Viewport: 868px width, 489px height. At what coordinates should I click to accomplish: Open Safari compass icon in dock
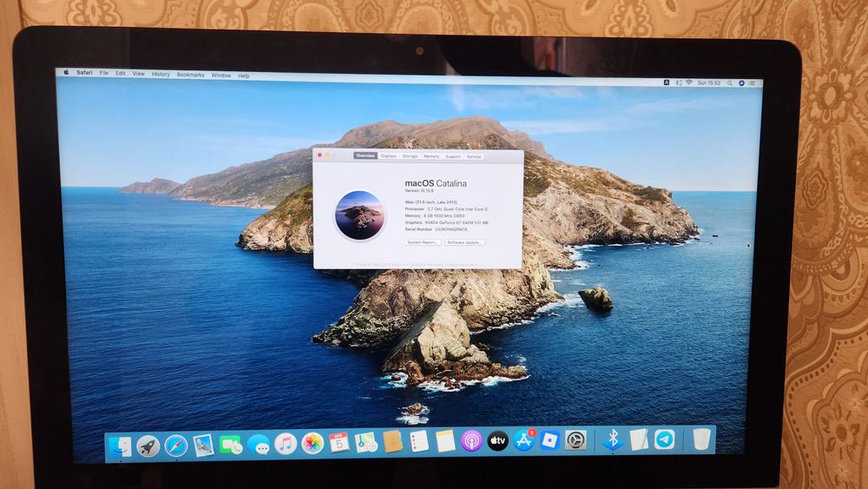coord(176,446)
